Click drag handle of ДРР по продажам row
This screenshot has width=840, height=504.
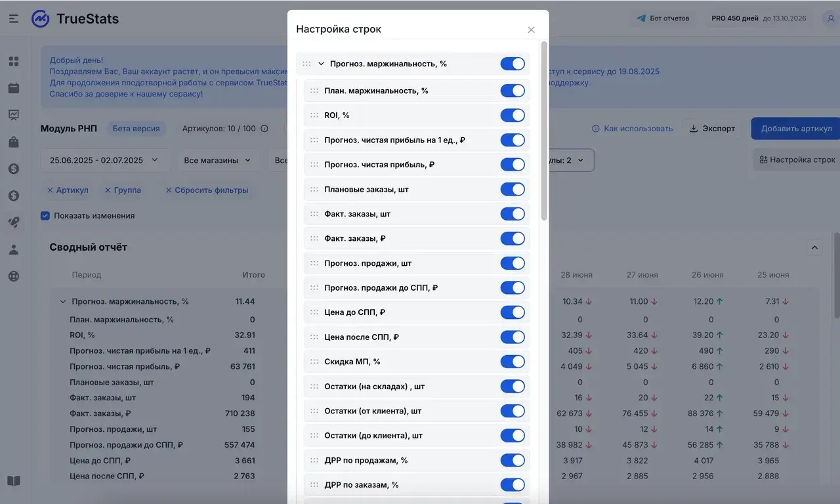[x=314, y=460]
